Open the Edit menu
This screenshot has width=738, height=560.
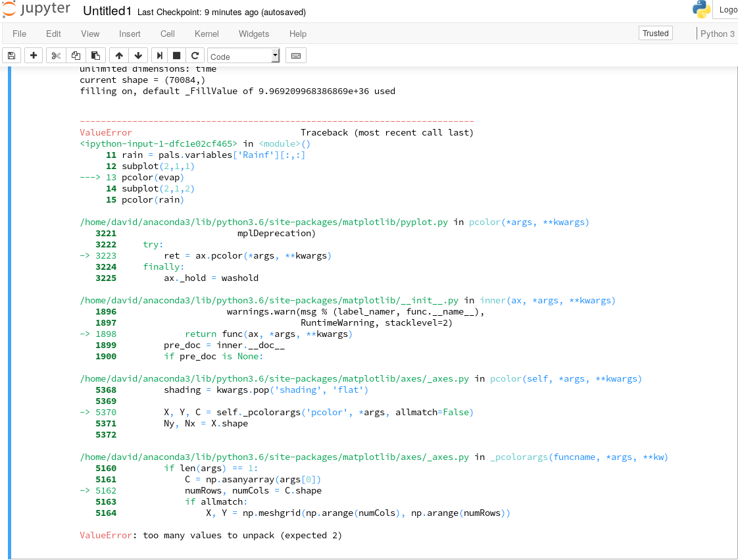[53, 34]
